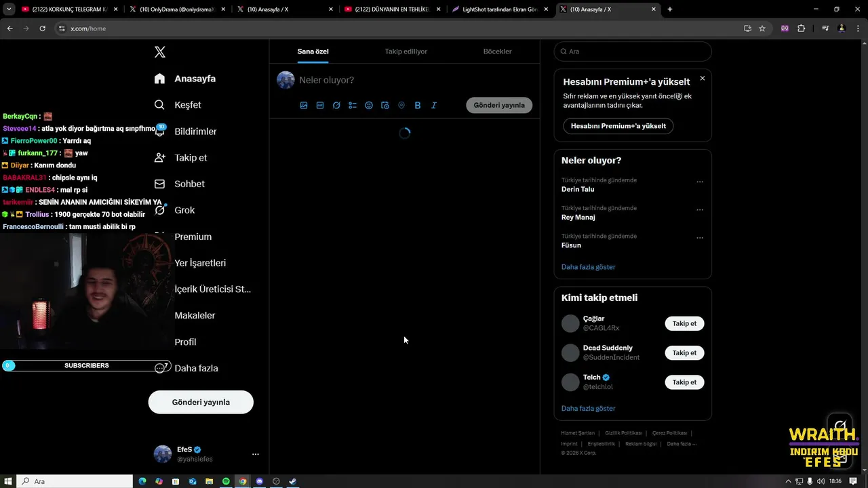Bookmark this page with star icon
This screenshot has width=868, height=488.
[762, 28]
